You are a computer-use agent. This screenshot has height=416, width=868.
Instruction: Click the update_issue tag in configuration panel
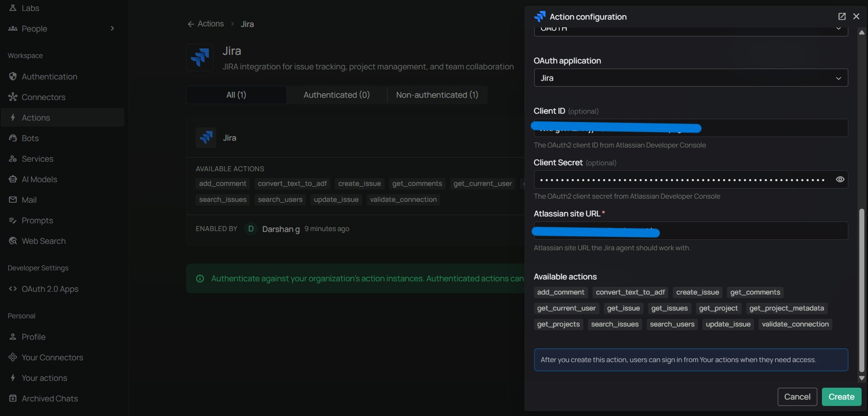[728, 324]
